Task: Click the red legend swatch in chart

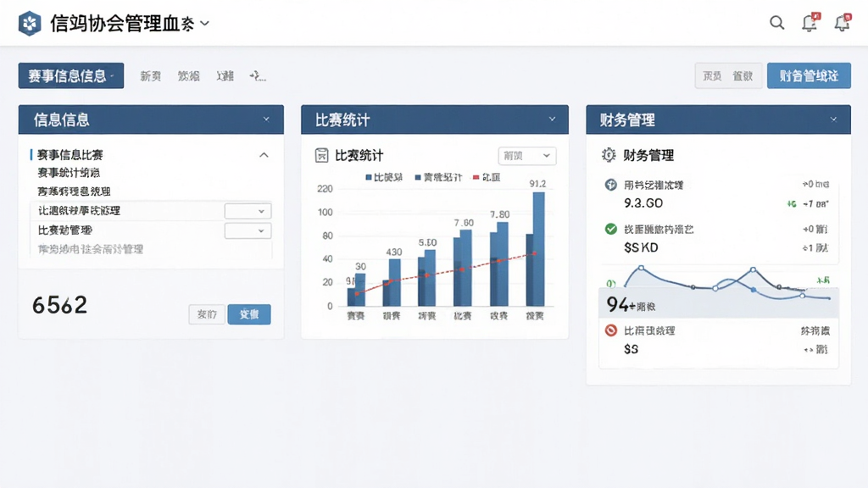Action: tap(476, 178)
